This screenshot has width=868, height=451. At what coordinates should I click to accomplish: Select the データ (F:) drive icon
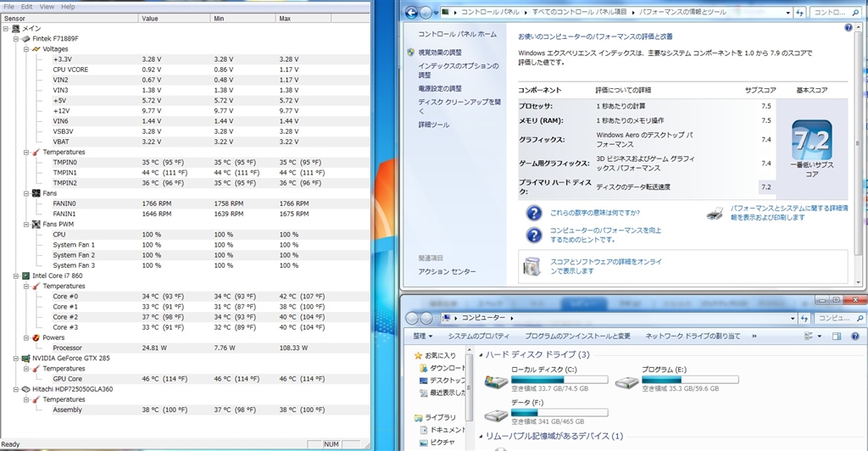coord(497,415)
